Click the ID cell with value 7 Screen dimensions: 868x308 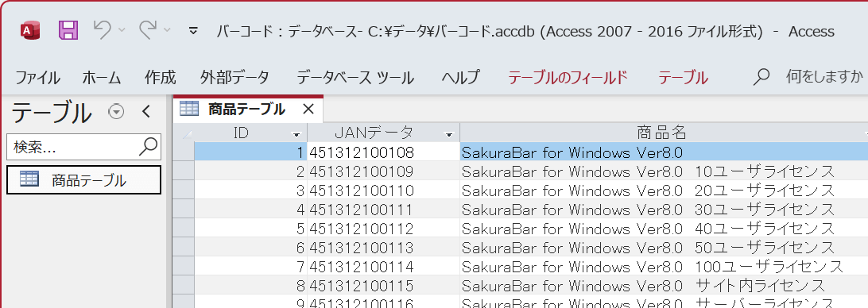(250, 266)
